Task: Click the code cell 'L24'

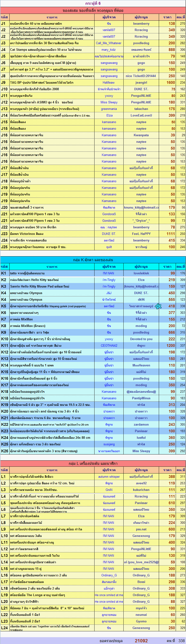Action: [x=5, y=628]
